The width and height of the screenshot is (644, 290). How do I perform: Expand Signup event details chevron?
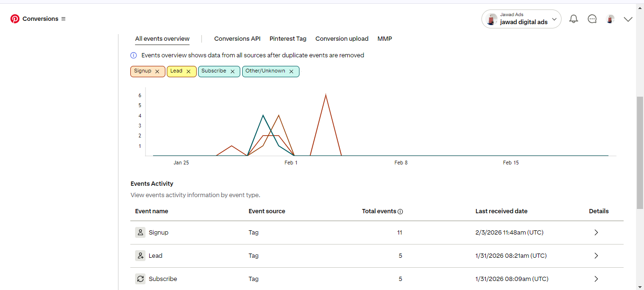tap(596, 233)
